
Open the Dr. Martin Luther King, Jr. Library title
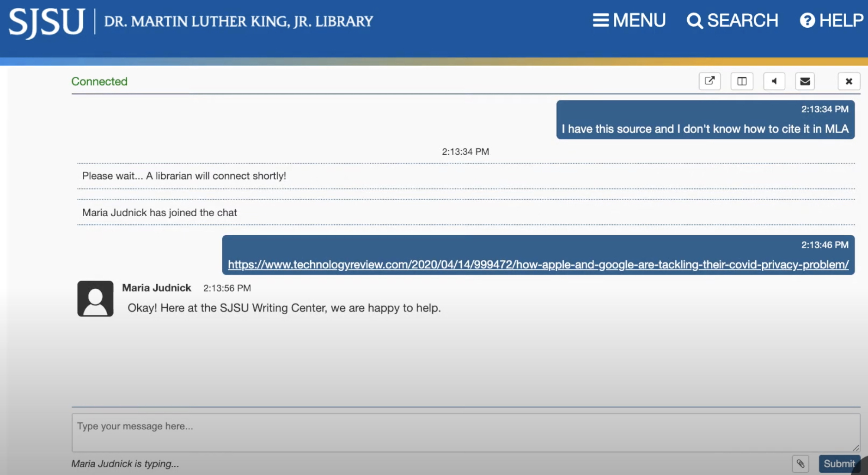pyautogui.click(x=238, y=21)
